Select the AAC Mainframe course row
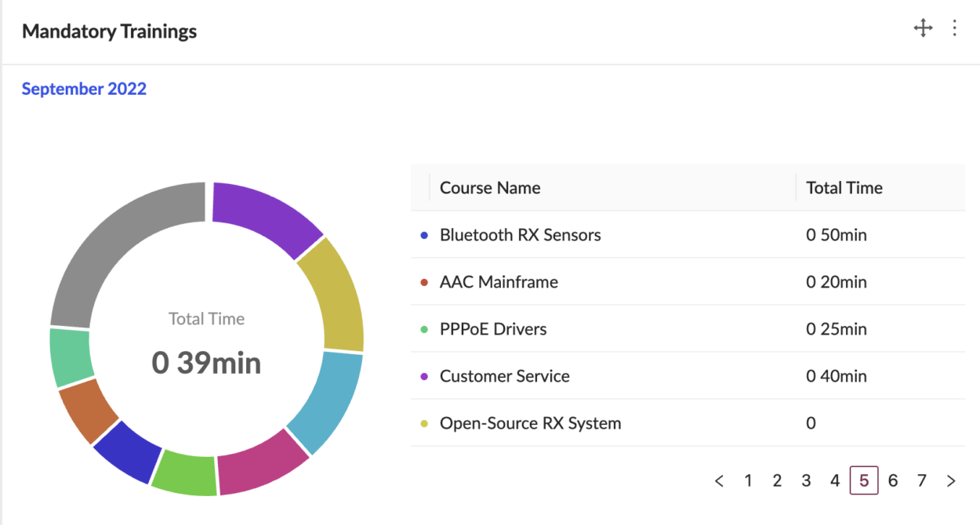 (499, 282)
